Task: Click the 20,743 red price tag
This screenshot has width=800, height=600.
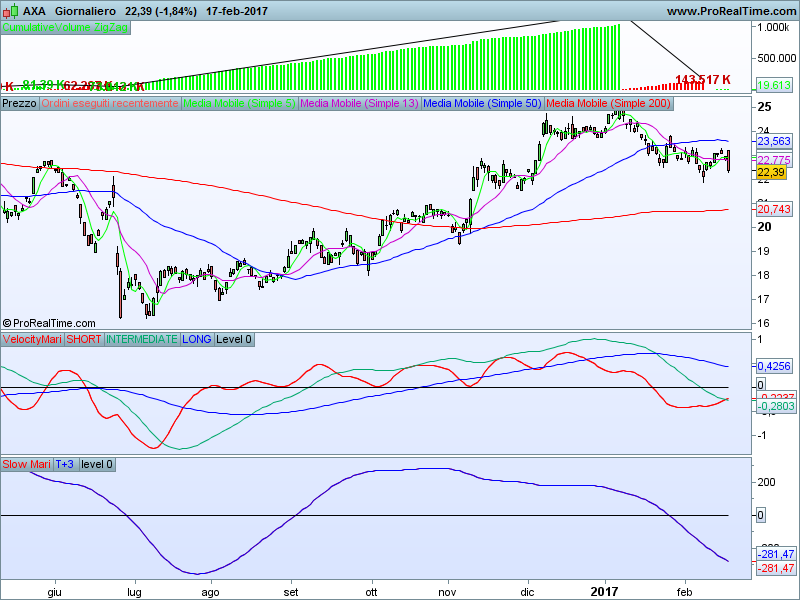Action: 773,209
